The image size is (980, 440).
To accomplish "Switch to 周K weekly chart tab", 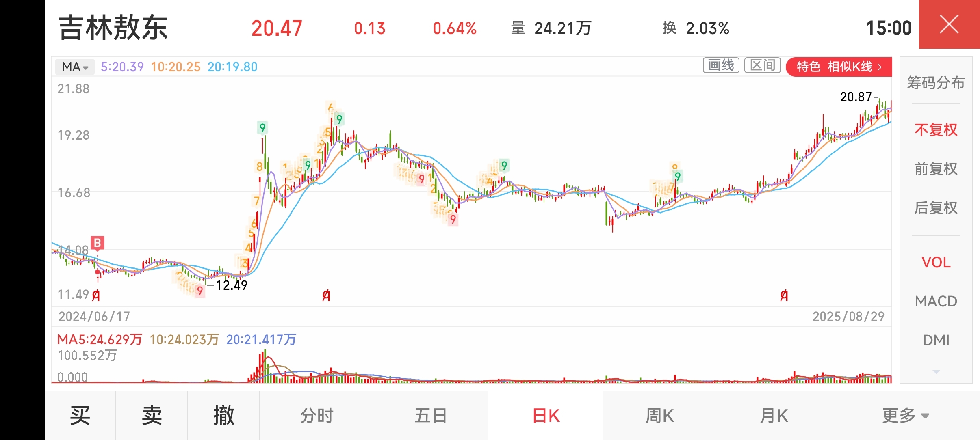I will click(660, 416).
